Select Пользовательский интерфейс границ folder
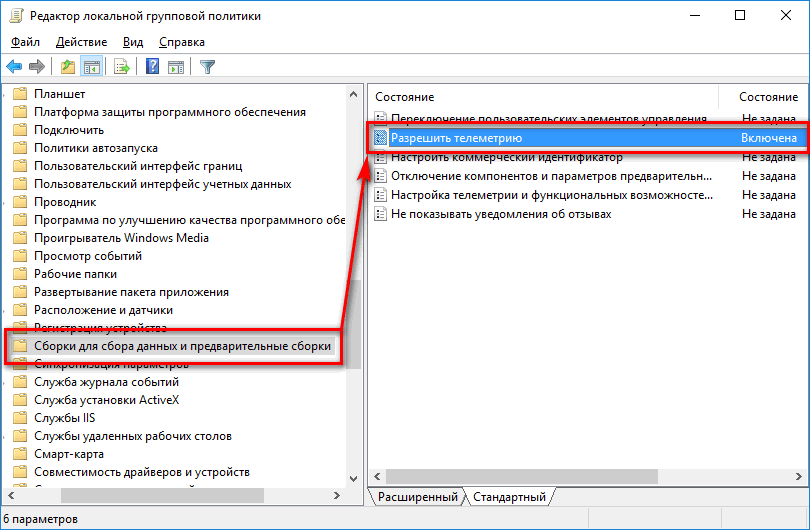Image resolution: width=810 pixels, height=530 pixels. click(x=138, y=166)
